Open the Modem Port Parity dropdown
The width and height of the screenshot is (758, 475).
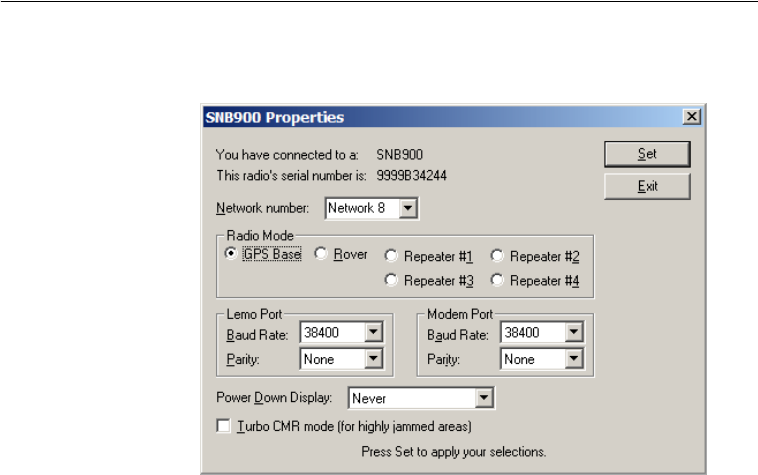[x=574, y=359]
